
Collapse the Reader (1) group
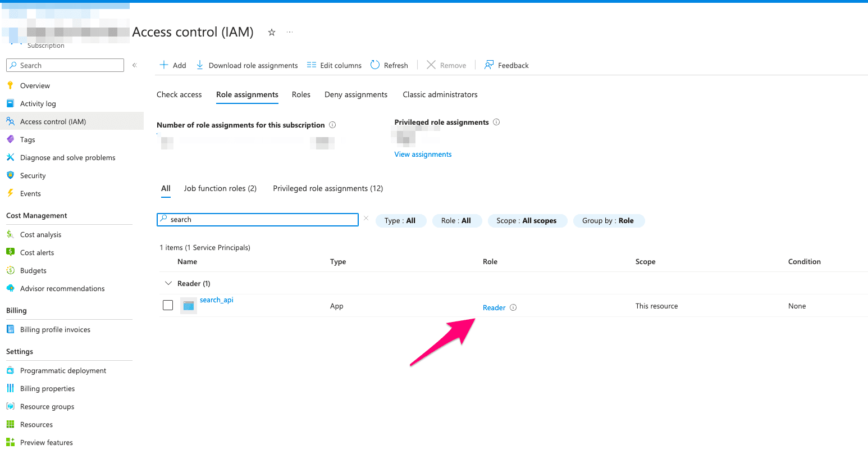pos(168,283)
